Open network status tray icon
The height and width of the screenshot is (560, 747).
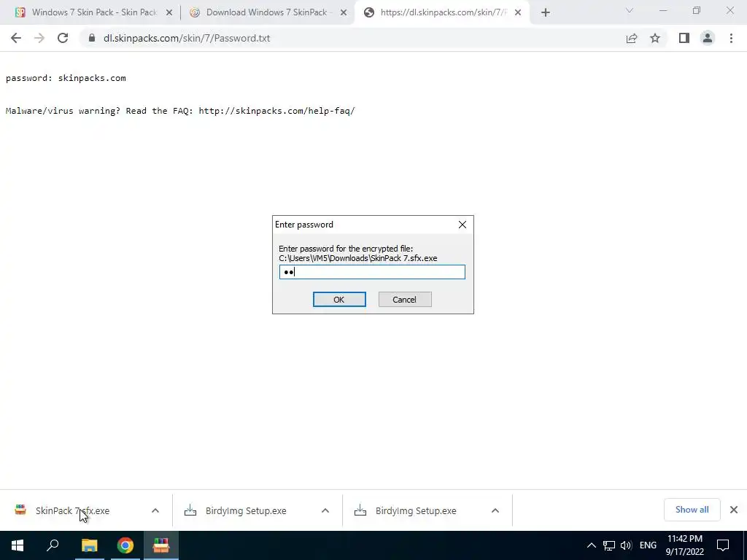point(609,545)
